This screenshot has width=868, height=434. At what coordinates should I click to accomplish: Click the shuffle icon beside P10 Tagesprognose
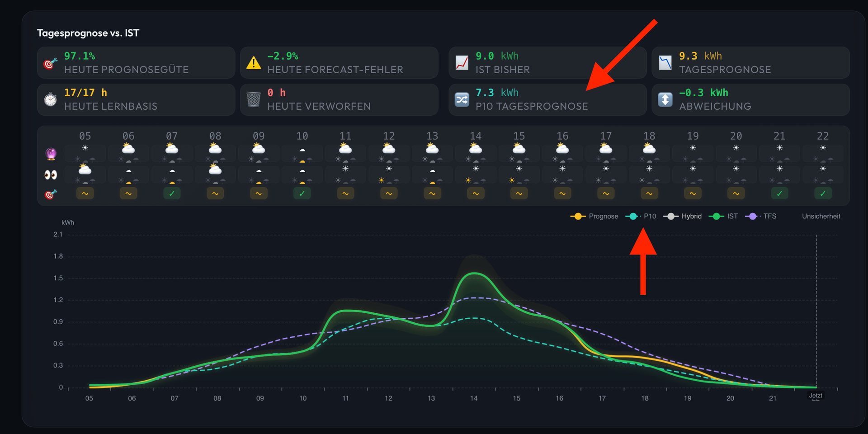tap(462, 99)
